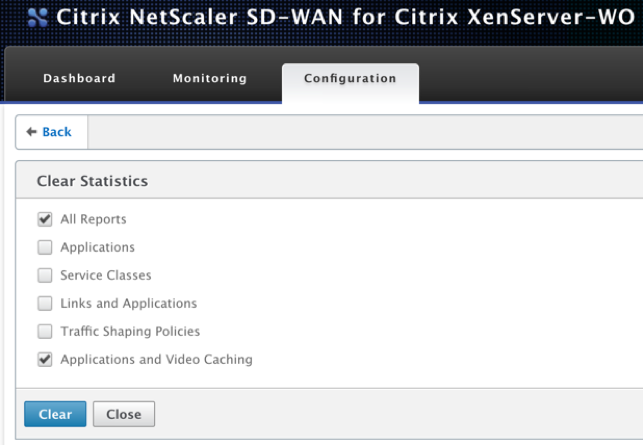
Task: Follow the Back link
Action: (57, 132)
